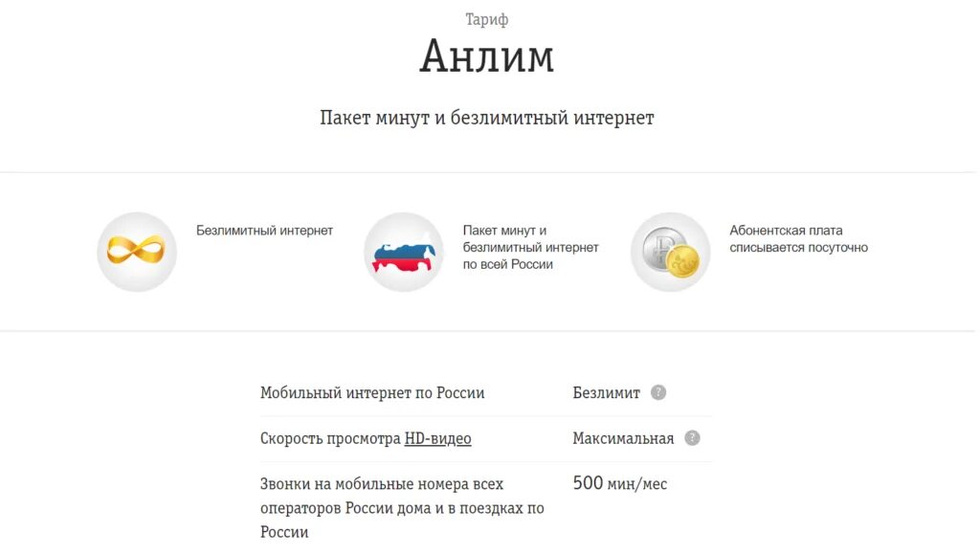Click the Пакет минут и безлимитный интернет по всей России text
Screen dimensions: 980x555
tap(530, 248)
